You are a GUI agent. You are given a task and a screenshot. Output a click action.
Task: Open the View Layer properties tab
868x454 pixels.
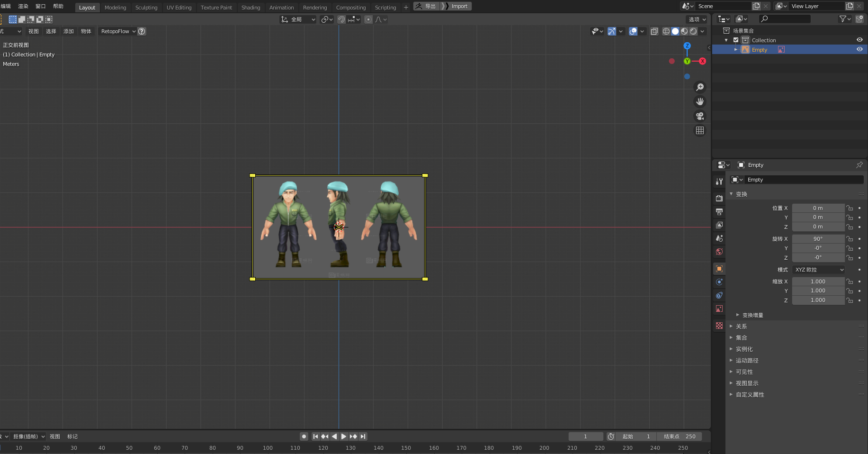(719, 225)
